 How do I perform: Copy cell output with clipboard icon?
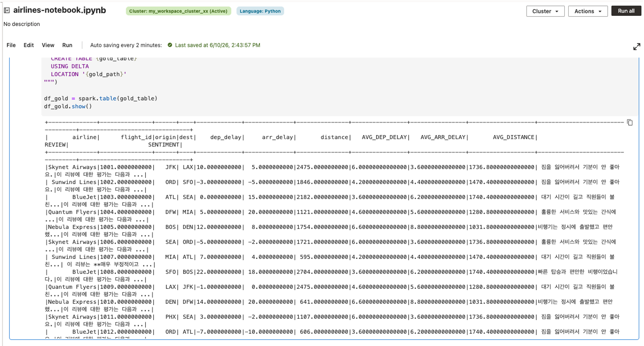pos(630,123)
